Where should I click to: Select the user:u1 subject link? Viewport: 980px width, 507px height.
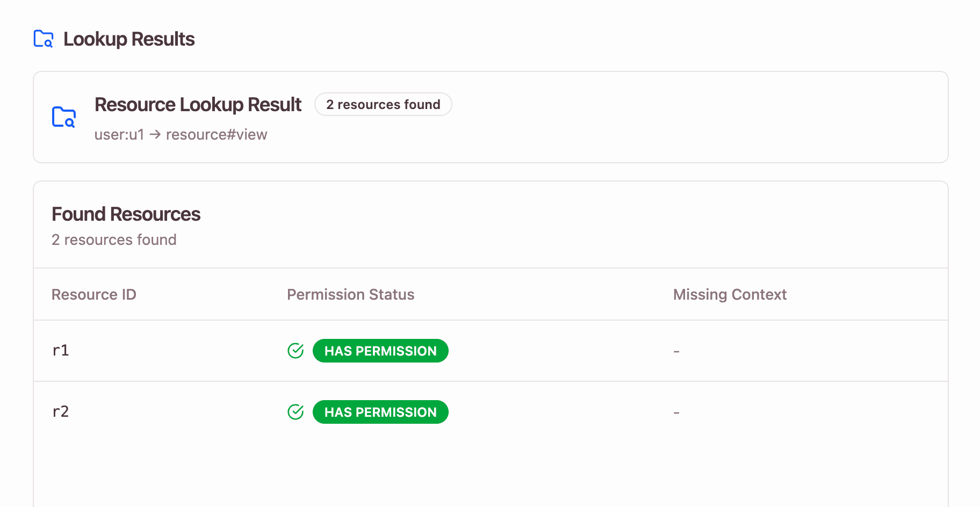119,134
